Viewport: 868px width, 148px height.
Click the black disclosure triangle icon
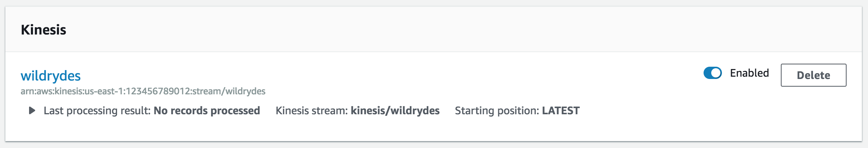32,110
